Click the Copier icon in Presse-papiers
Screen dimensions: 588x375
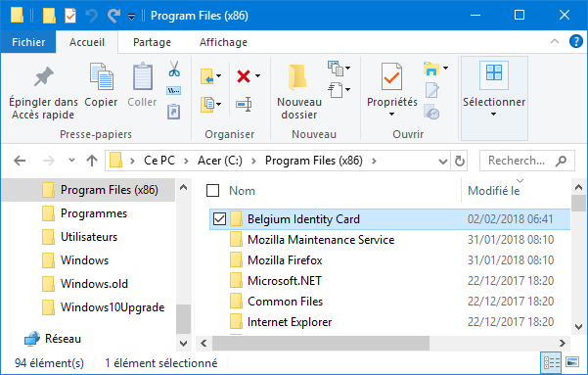101,76
